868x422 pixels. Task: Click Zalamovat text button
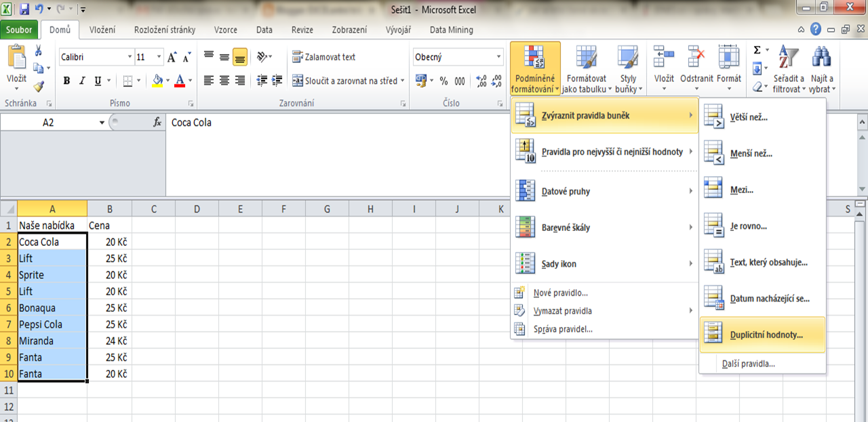pos(324,58)
